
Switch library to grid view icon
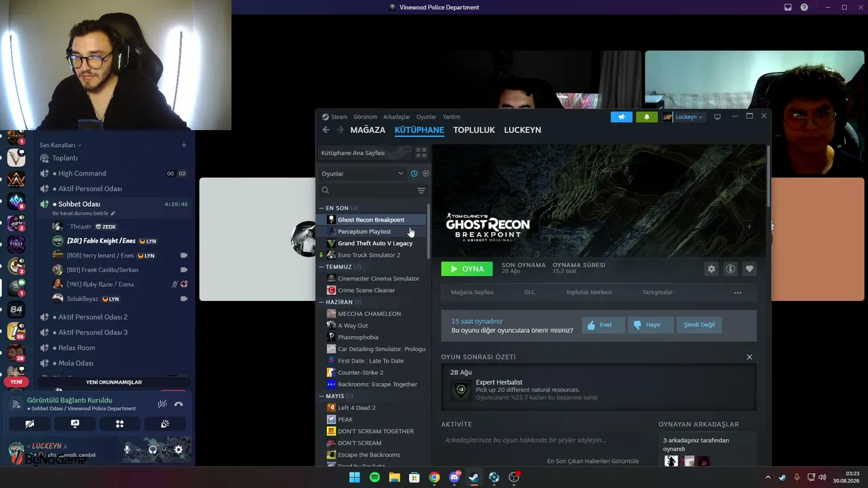pos(421,153)
